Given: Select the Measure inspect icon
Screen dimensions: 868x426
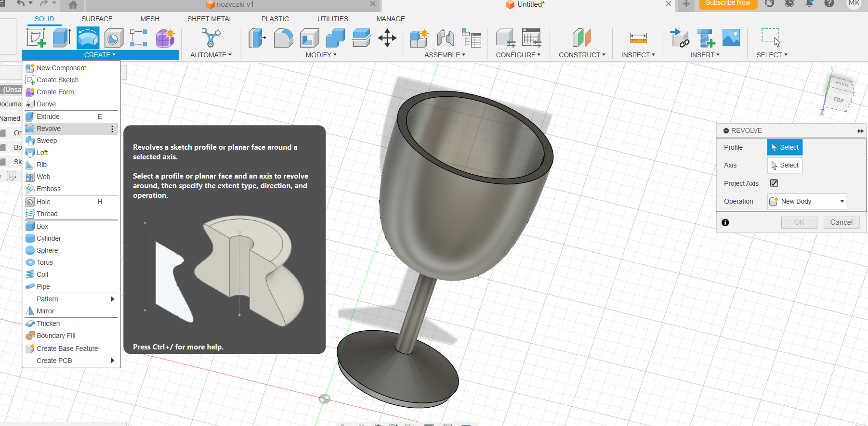Looking at the screenshot, I should [638, 38].
